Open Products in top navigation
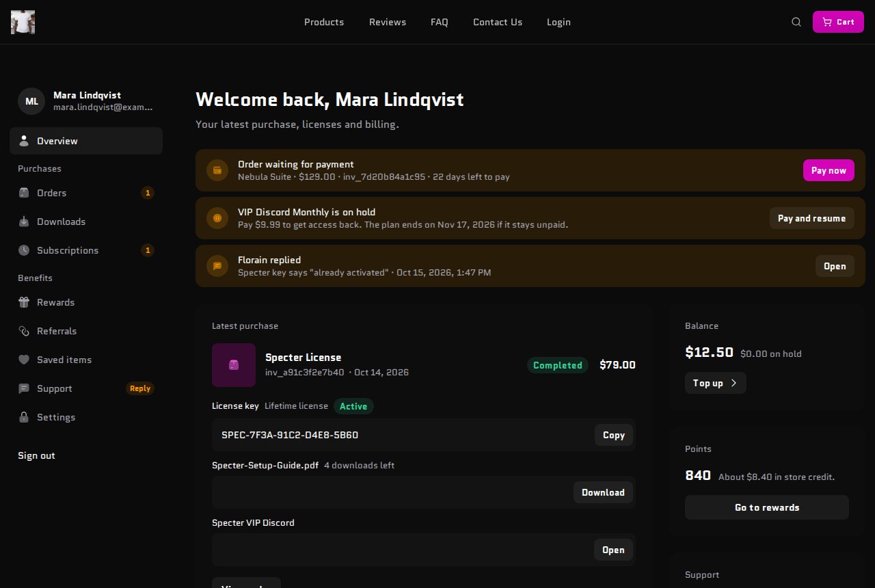Screen dimensions: 875x588 click(x=324, y=22)
